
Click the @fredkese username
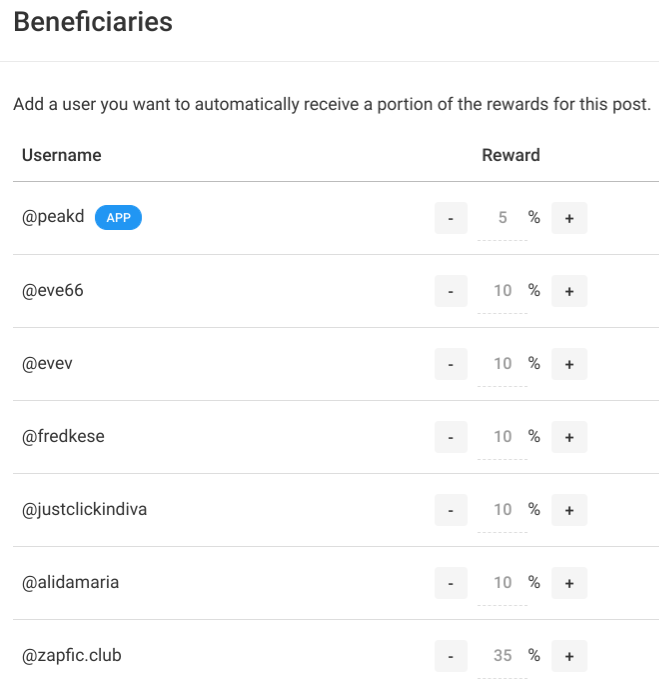click(x=63, y=436)
